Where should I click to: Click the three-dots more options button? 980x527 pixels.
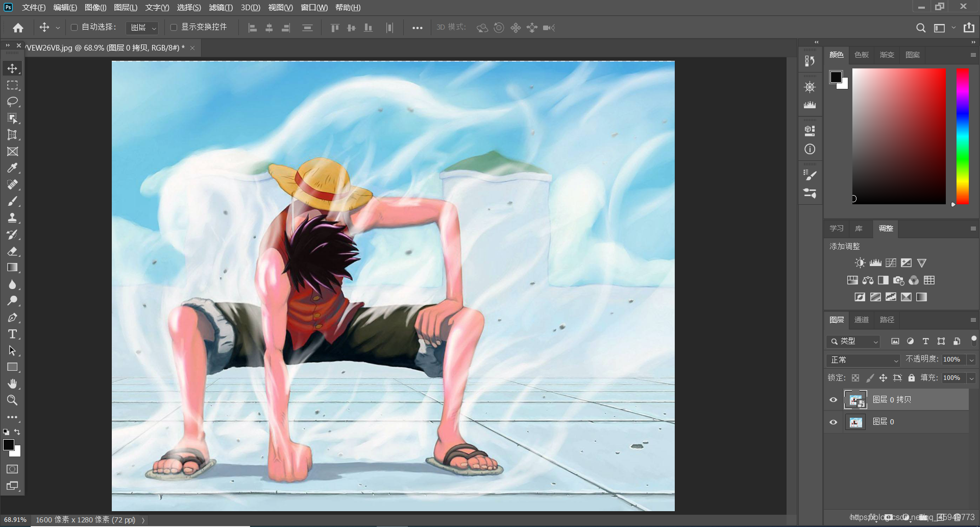[417, 28]
